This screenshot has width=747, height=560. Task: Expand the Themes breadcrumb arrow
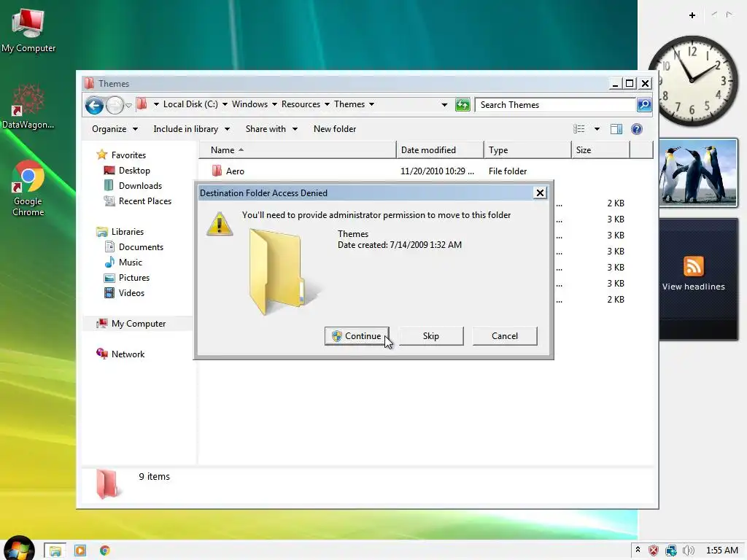coord(371,104)
